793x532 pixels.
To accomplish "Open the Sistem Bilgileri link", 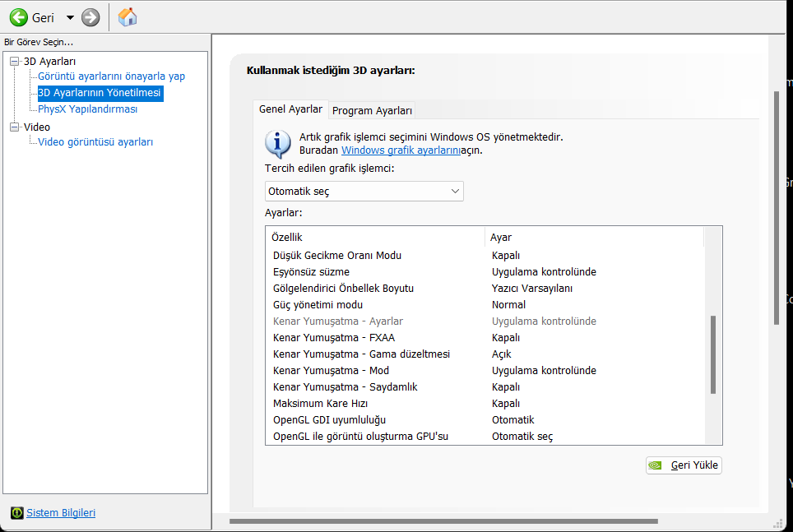I will coord(61,513).
